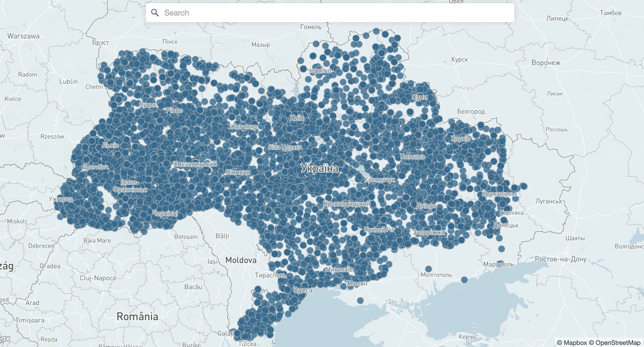Click the Рівне city label

(x=174, y=110)
